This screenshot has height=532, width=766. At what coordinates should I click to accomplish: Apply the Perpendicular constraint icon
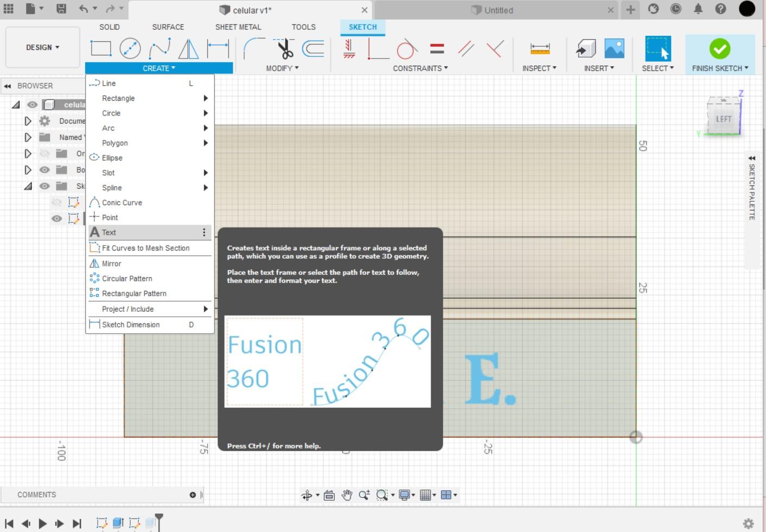[x=495, y=49]
